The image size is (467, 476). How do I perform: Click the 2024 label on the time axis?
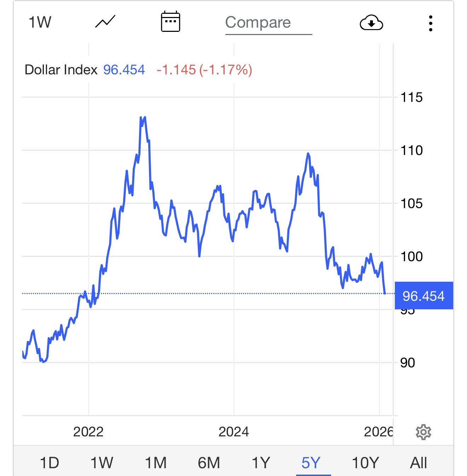click(233, 432)
